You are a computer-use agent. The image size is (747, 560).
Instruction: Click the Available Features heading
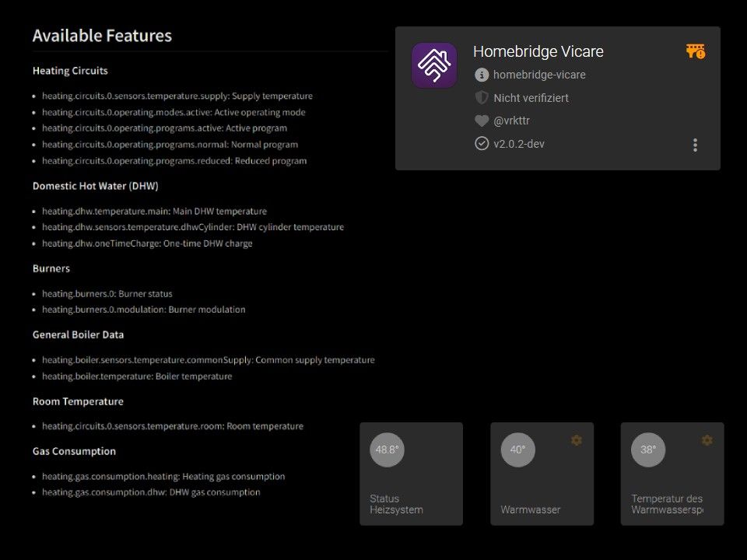[x=102, y=36]
